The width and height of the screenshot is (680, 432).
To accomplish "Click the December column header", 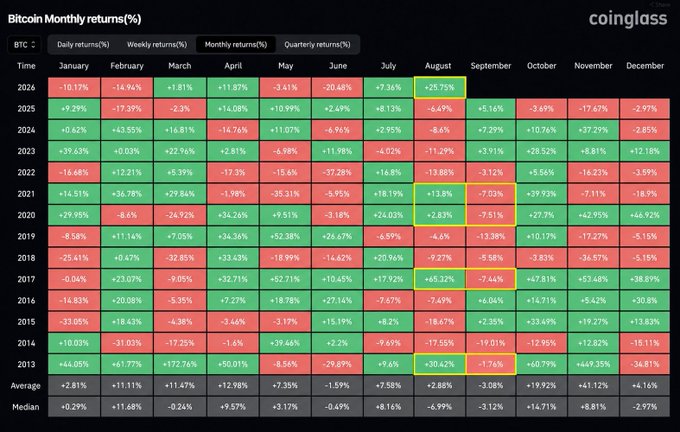I will [645, 66].
